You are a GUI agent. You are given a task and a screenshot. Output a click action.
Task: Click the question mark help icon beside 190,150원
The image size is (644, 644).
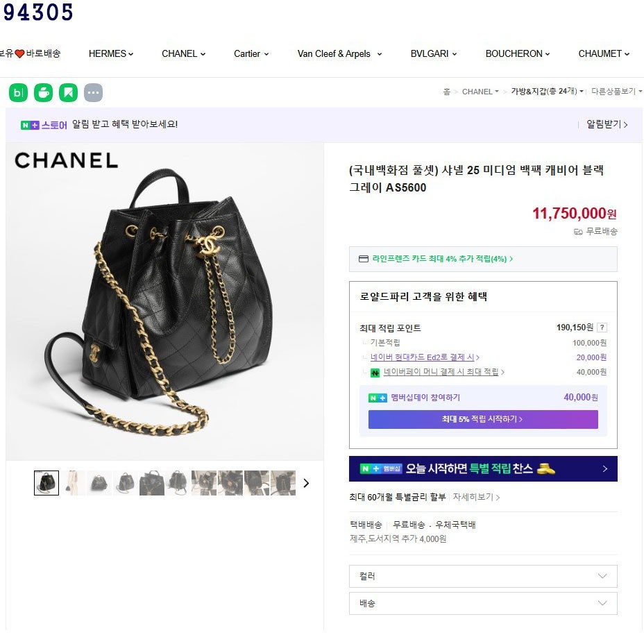[x=602, y=328]
